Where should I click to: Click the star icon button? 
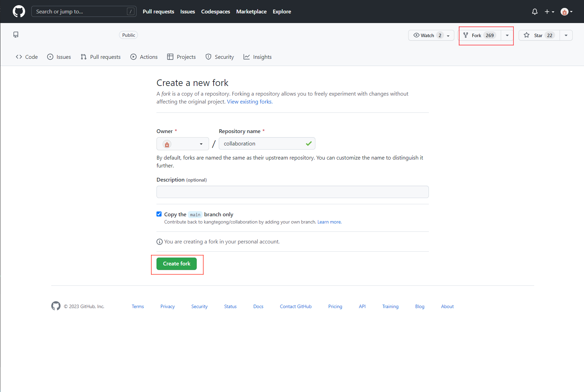click(527, 35)
